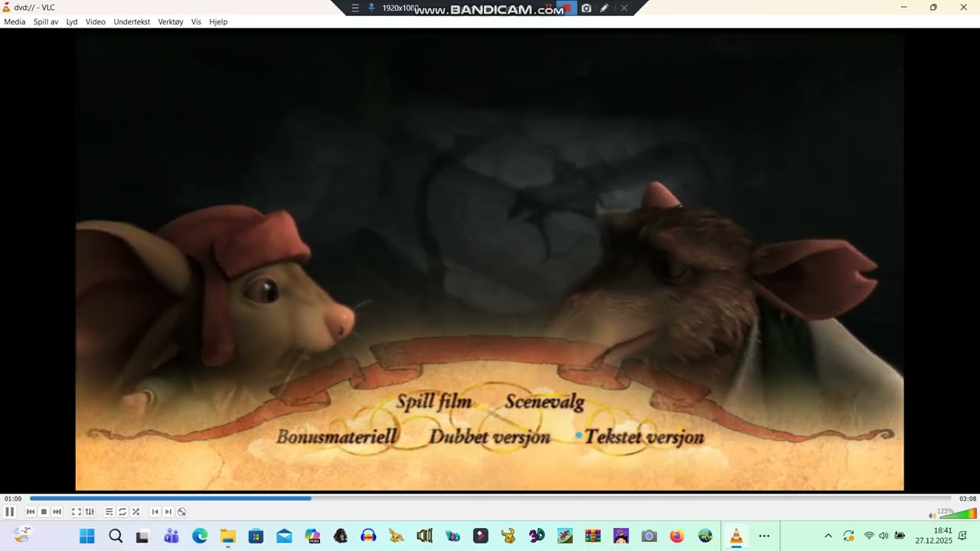Adjust the VLC volume slider
Viewport: 980px width, 551px height.
point(958,513)
